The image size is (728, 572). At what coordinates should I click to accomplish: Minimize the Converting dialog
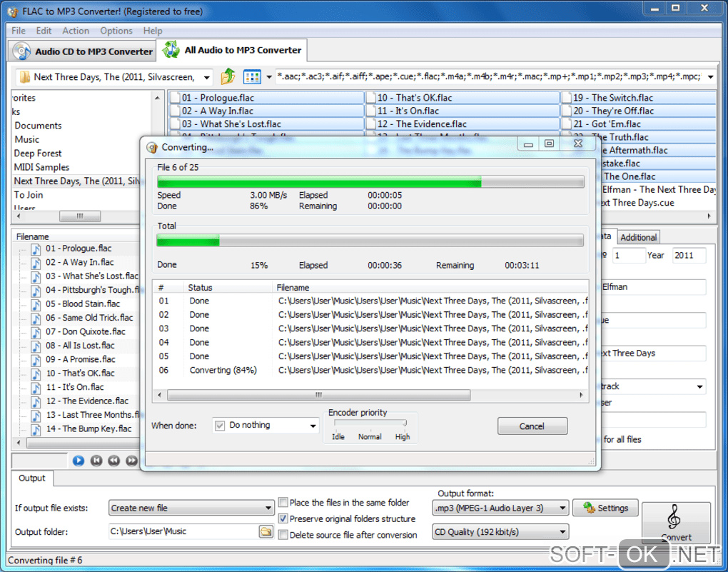point(528,144)
